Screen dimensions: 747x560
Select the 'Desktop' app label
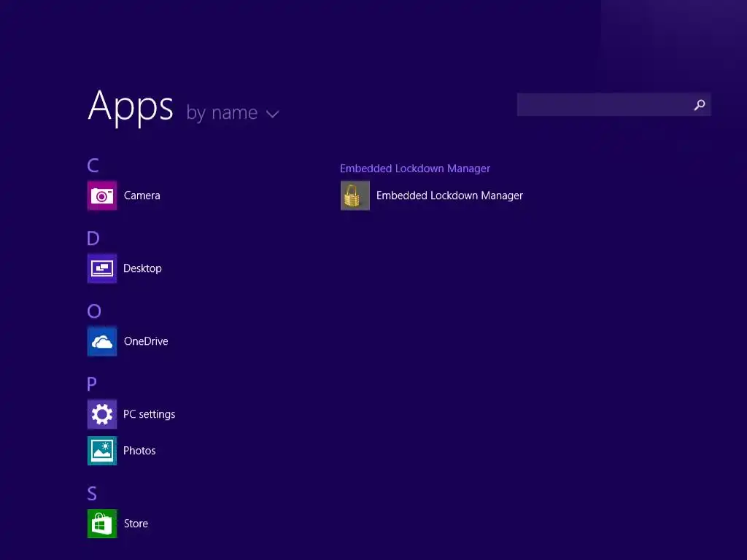(142, 268)
